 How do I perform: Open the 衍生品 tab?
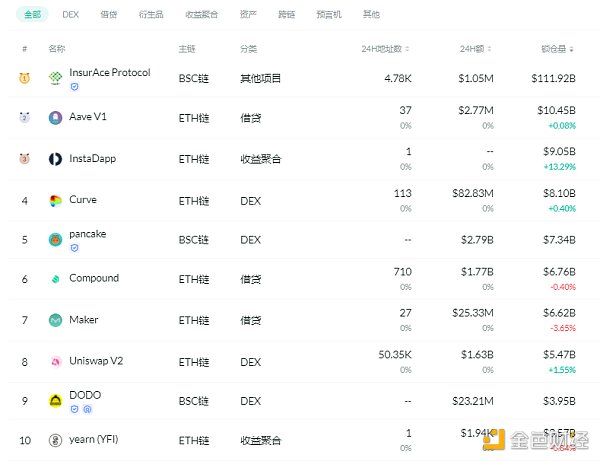click(150, 15)
